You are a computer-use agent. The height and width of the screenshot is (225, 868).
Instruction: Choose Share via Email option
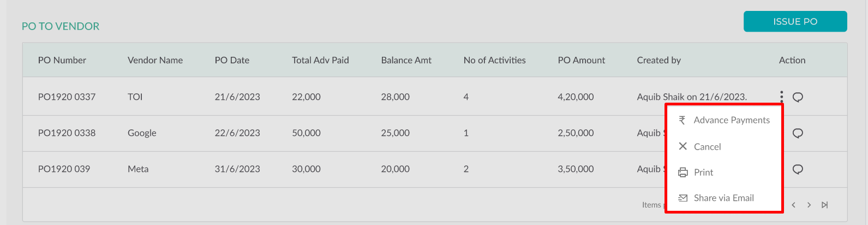[x=723, y=198]
